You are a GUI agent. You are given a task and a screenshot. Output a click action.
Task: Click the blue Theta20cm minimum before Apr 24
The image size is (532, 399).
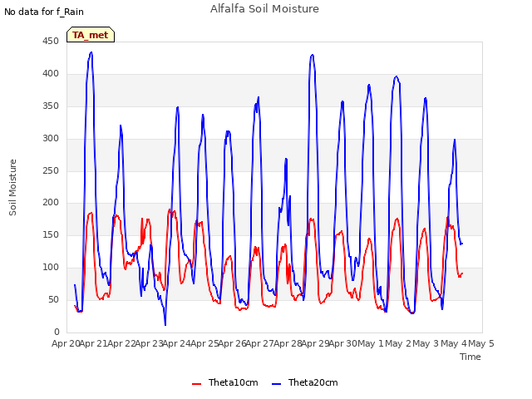pos(165,325)
